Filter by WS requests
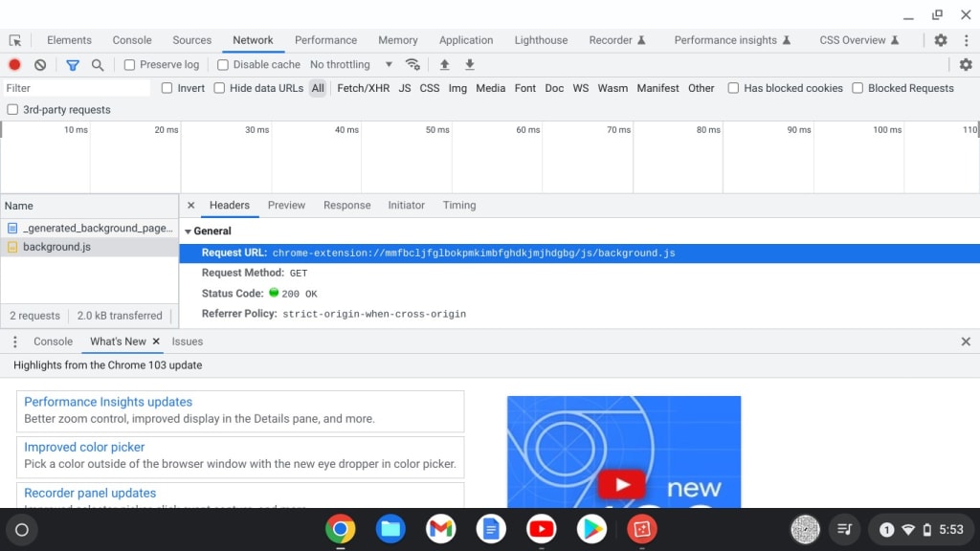Image resolution: width=980 pixels, height=551 pixels. click(x=581, y=88)
